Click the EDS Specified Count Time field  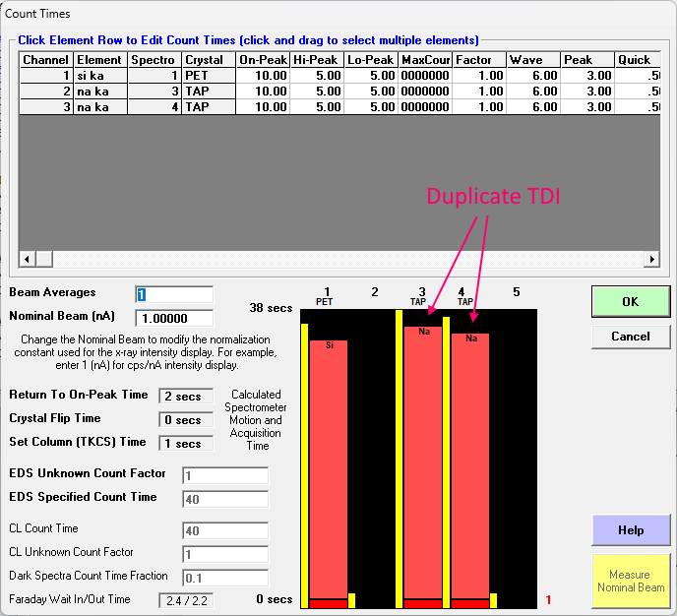pyautogui.click(x=224, y=500)
